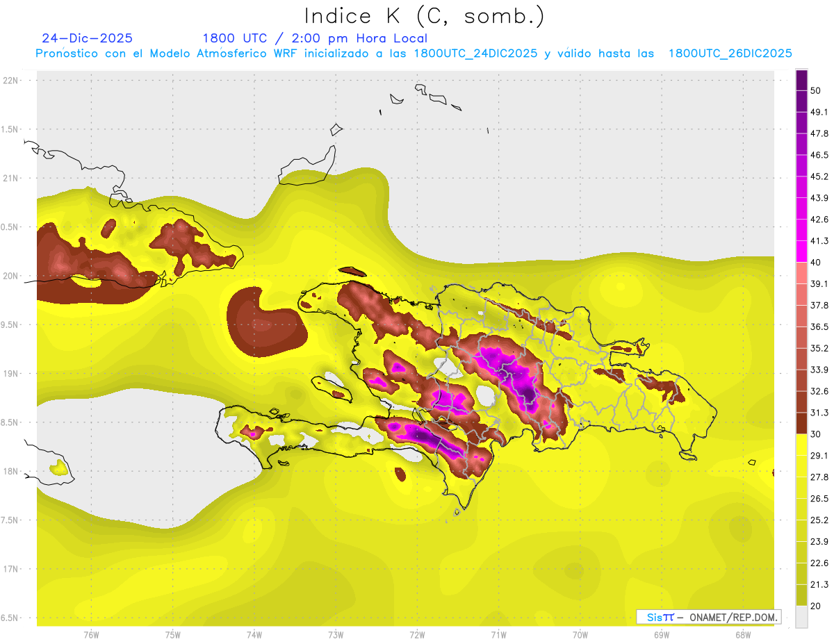
Task: Click the "37.8" color scale value
Action: coord(819,306)
